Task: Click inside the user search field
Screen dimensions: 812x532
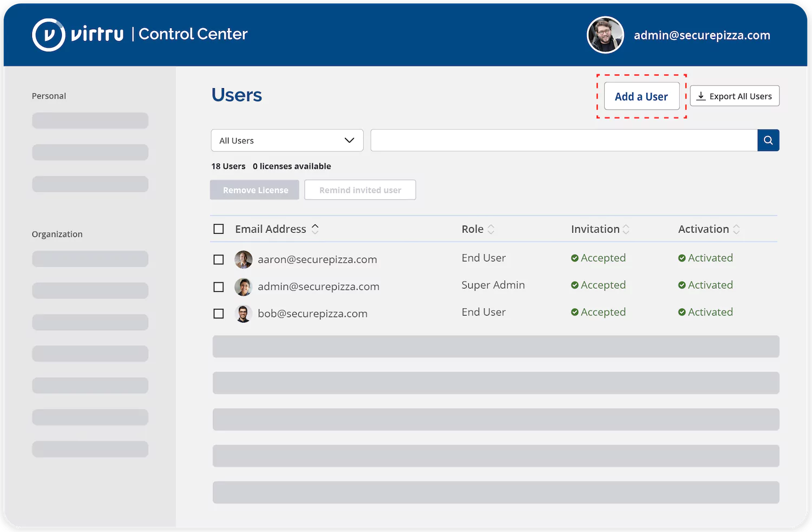Action: click(563, 140)
